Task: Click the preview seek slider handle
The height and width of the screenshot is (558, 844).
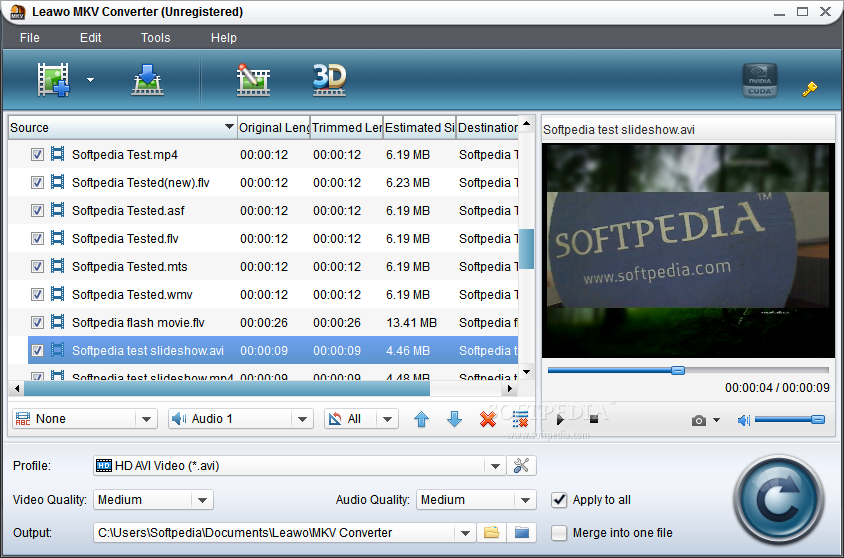Action: (x=678, y=370)
